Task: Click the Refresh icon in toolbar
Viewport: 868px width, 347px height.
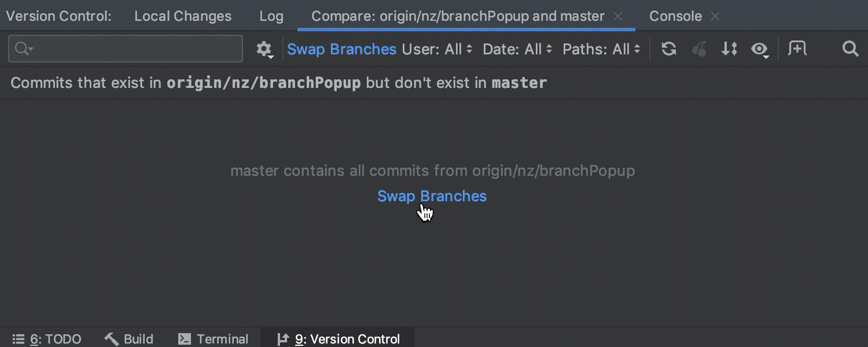Action: click(x=669, y=49)
